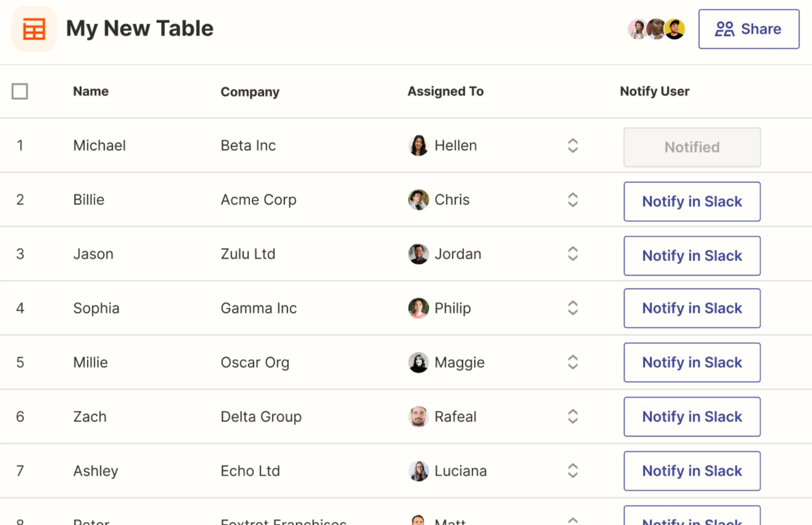Open the assignee dropdown for Hellen
This screenshot has height=525, width=812.
click(572, 145)
